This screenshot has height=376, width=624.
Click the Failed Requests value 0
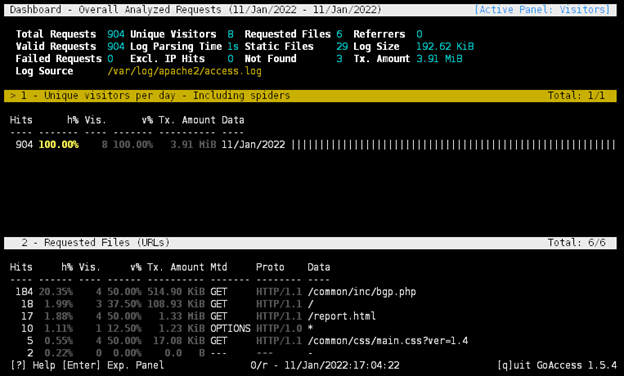point(110,59)
